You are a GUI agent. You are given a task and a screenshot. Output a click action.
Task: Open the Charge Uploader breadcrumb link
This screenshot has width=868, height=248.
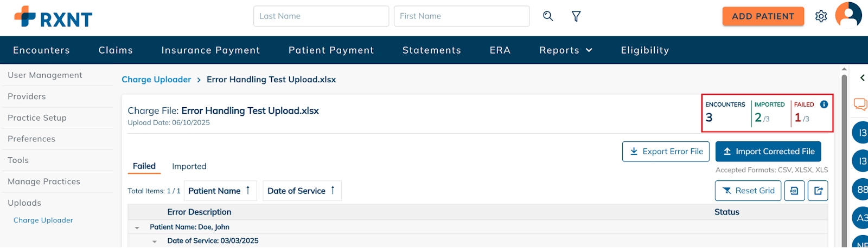click(x=156, y=80)
